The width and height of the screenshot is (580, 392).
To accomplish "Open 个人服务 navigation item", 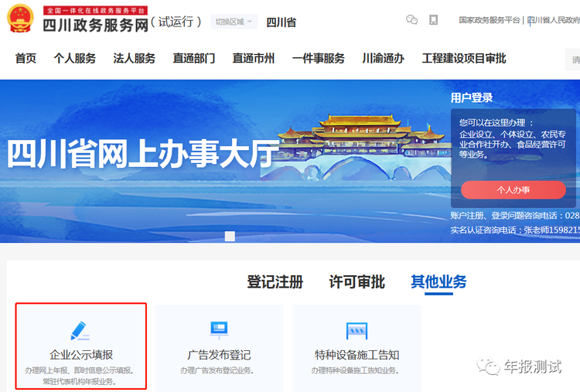I will pyautogui.click(x=75, y=58).
